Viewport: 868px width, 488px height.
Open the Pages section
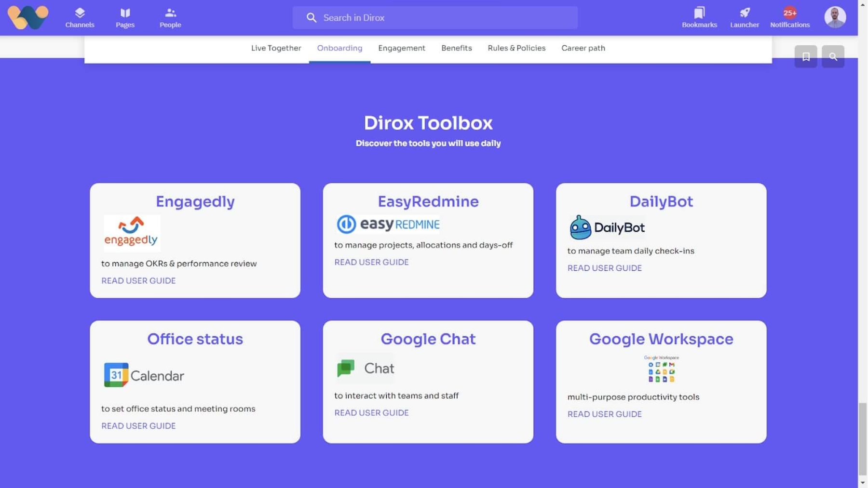pyautogui.click(x=125, y=17)
